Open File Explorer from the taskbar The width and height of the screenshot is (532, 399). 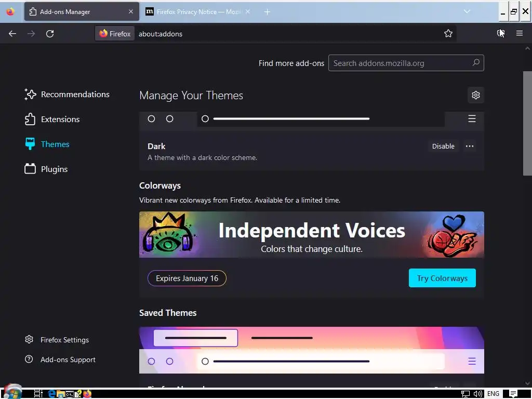tap(60, 394)
